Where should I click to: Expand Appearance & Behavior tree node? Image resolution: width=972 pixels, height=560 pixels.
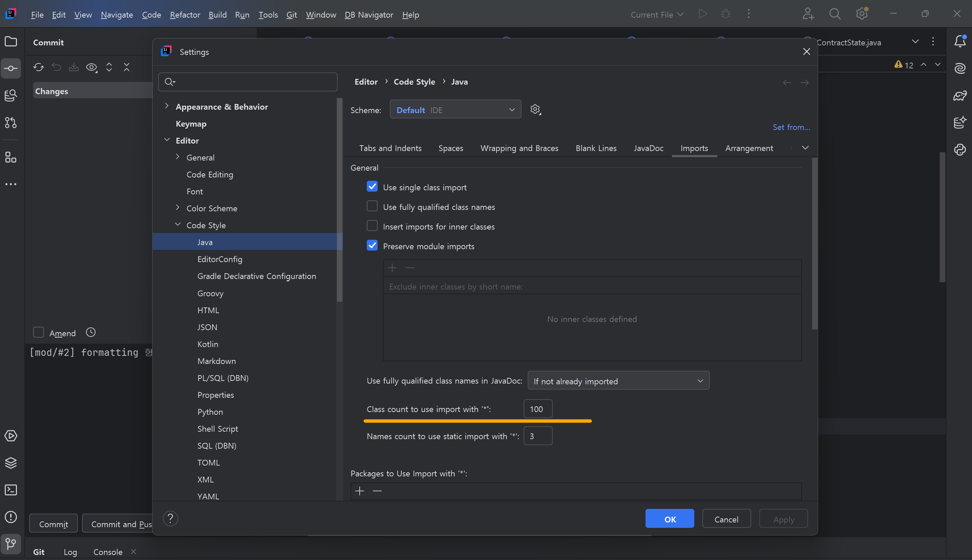click(167, 106)
